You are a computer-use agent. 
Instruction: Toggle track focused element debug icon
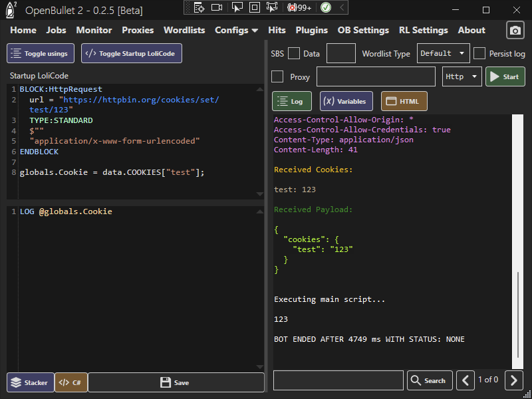(272, 7)
